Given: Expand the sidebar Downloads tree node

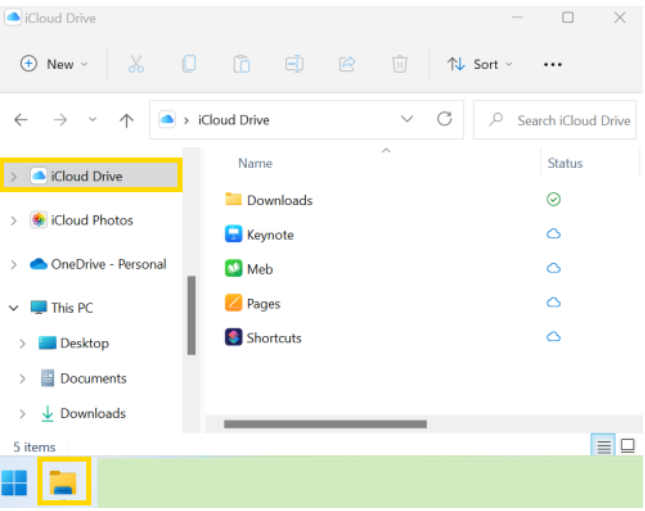Looking at the screenshot, I should tap(23, 413).
